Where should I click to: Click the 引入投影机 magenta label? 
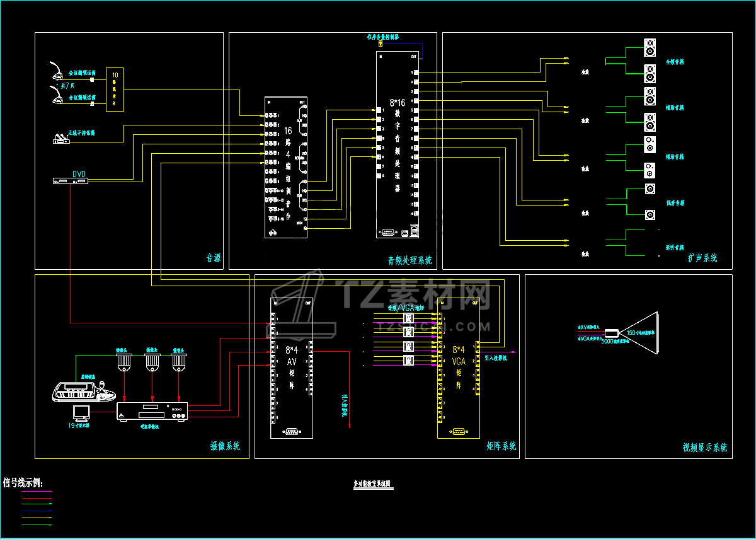pos(496,357)
